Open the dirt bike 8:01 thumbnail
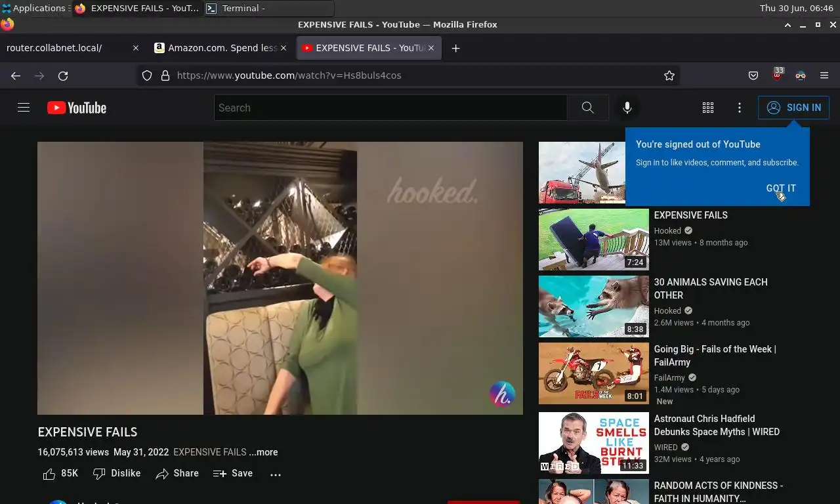 pyautogui.click(x=594, y=373)
